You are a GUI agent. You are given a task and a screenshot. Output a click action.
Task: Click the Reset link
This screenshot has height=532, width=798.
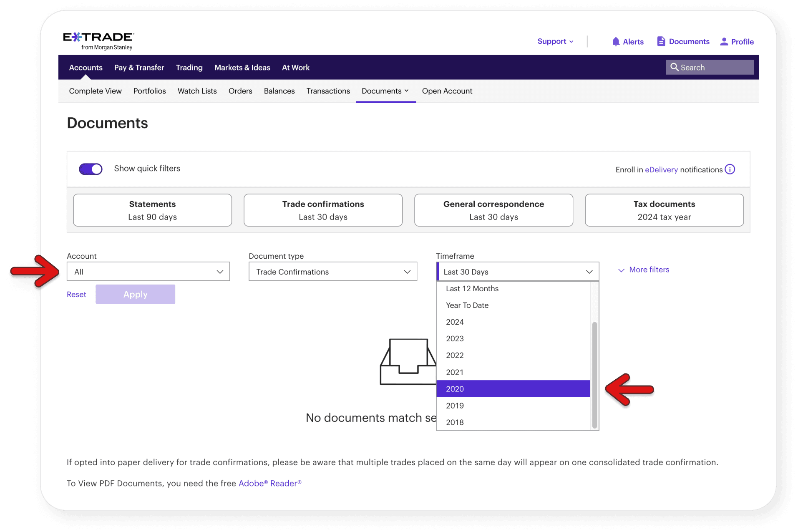coord(76,295)
